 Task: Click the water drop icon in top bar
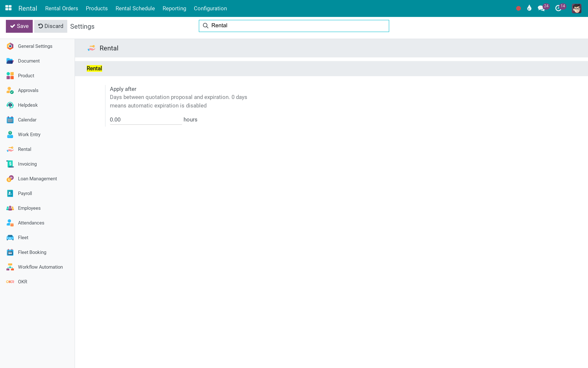coord(529,8)
